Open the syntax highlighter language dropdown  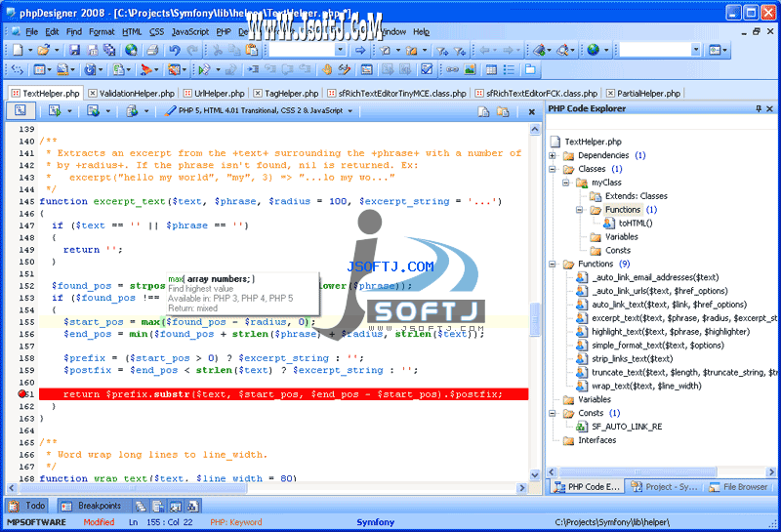350,110
